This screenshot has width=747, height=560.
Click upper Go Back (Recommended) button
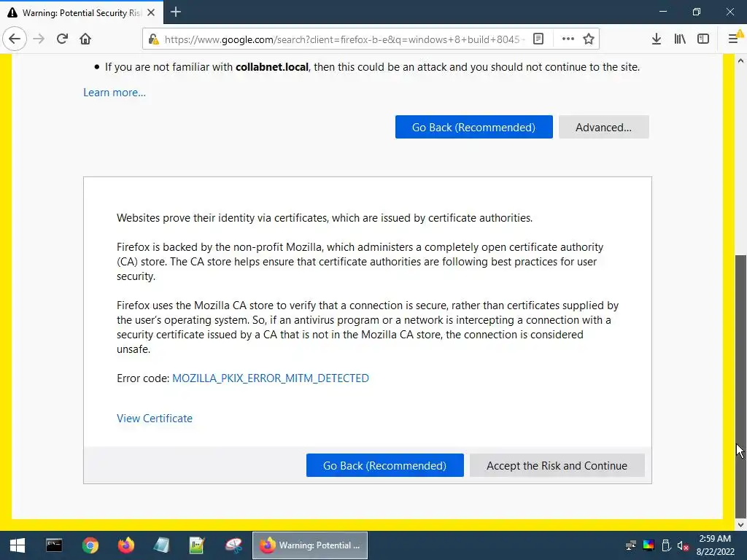pyautogui.click(x=474, y=127)
